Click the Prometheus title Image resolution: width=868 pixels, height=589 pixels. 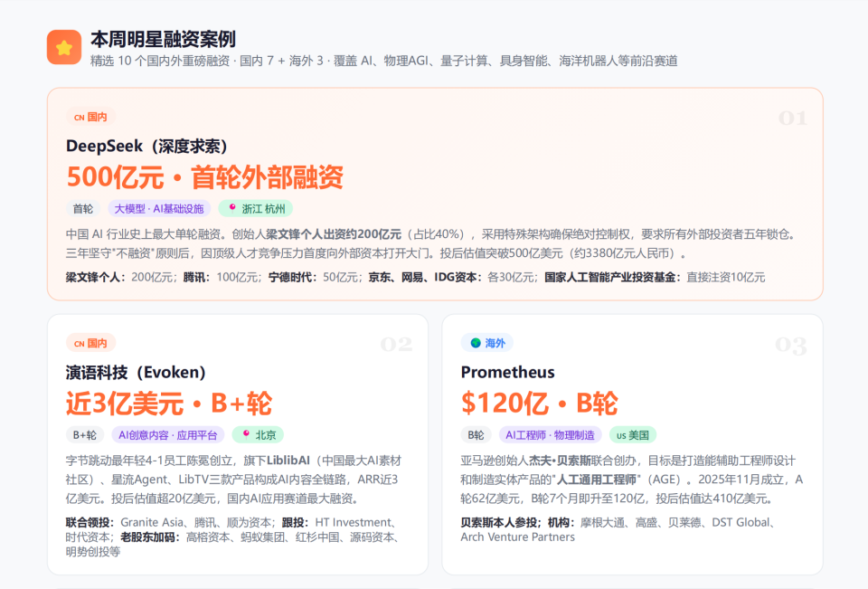[507, 373]
